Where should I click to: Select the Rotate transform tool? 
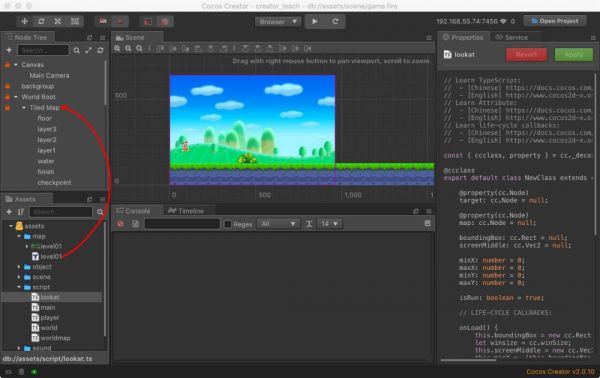(41, 21)
